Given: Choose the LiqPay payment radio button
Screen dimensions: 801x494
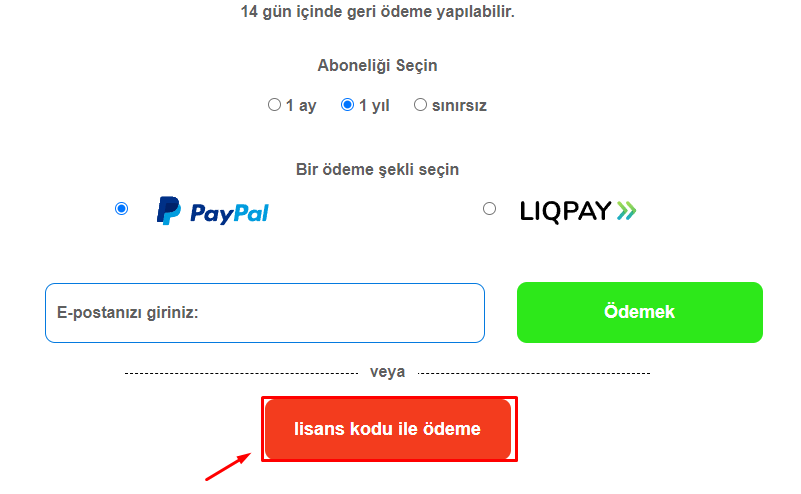Looking at the screenshot, I should pos(489,208).
